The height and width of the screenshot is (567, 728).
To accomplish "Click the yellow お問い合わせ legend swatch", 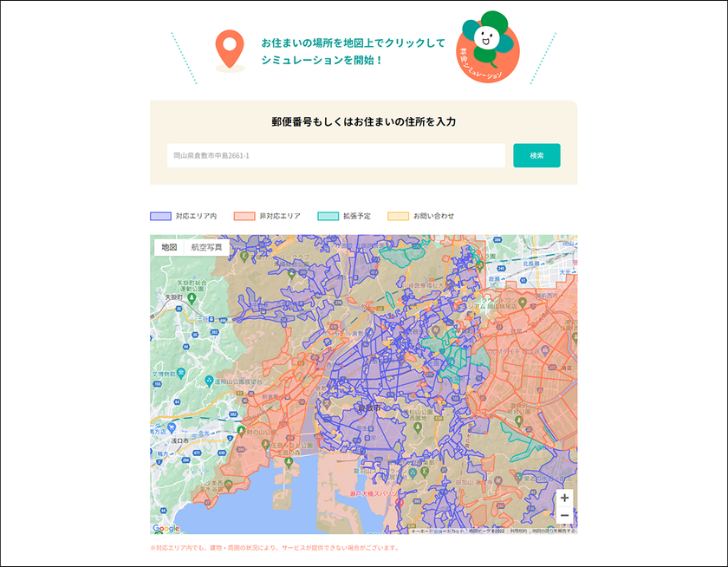I will [399, 216].
